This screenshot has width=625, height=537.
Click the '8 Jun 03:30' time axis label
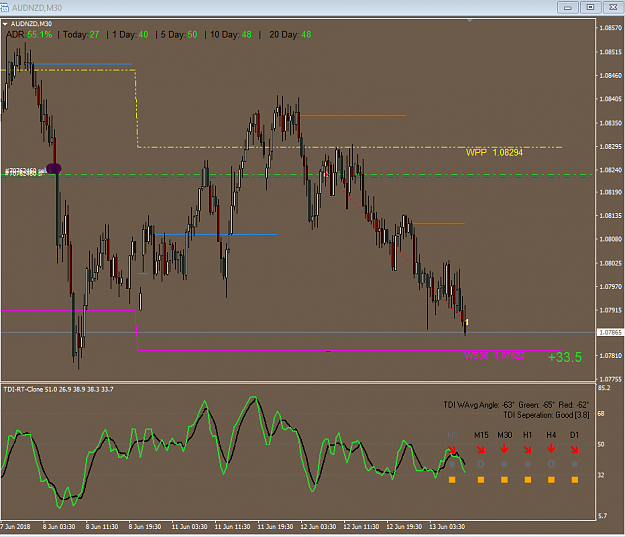pos(59,527)
